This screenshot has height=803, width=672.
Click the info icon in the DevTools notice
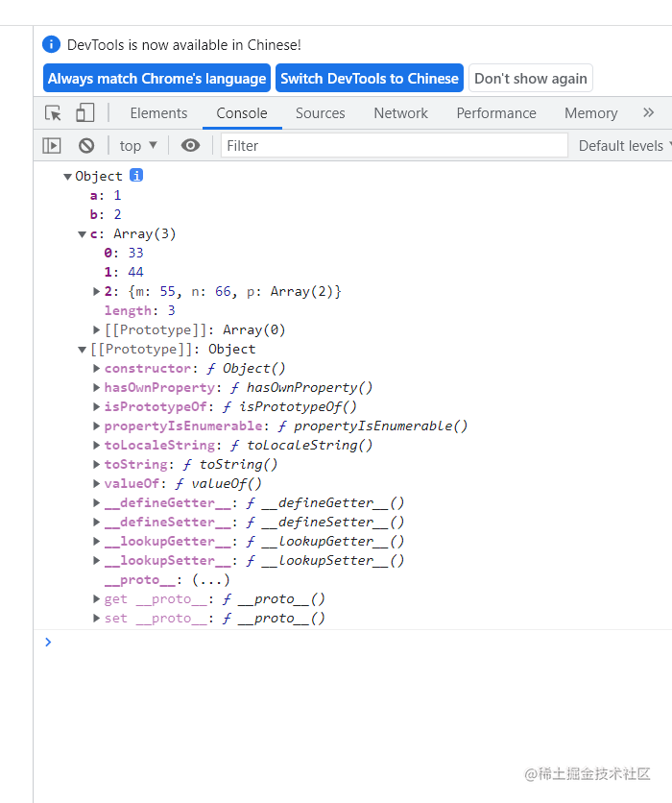tap(51, 44)
